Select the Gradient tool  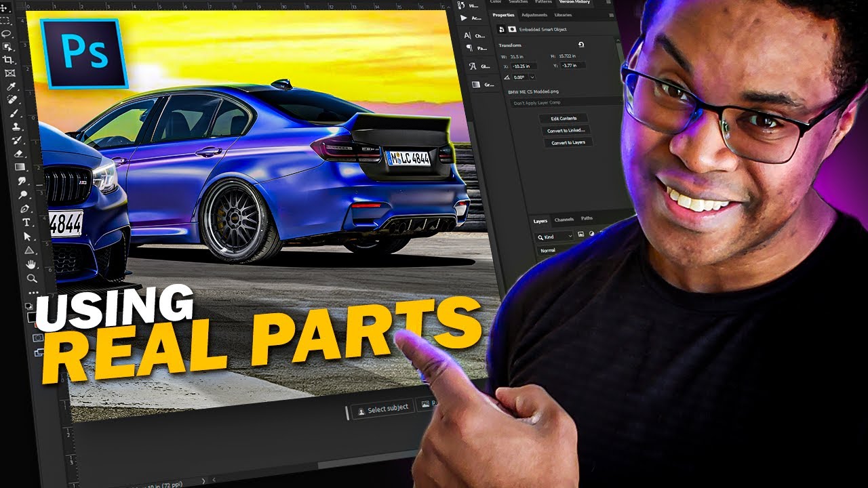coord(20,167)
